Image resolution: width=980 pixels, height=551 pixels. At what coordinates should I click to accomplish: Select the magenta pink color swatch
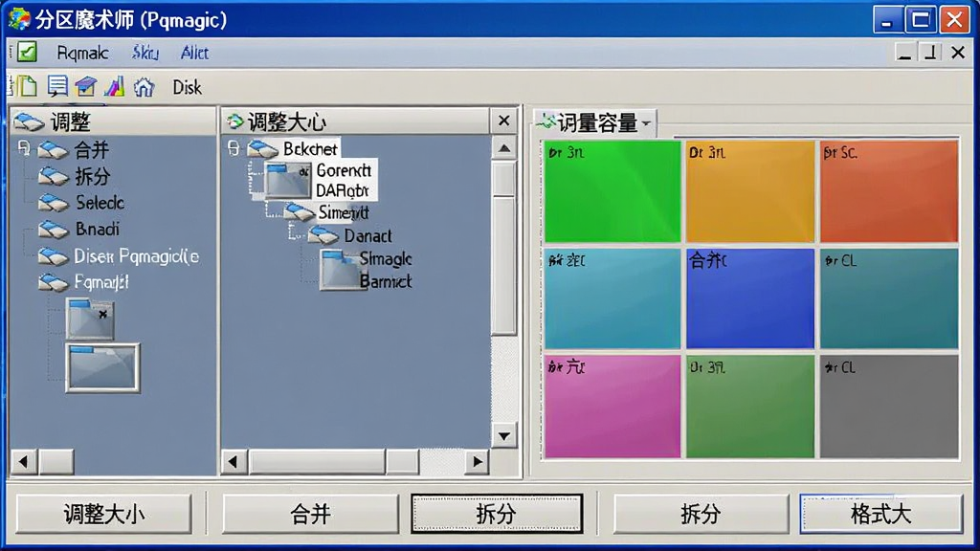(x=612, y=407)
